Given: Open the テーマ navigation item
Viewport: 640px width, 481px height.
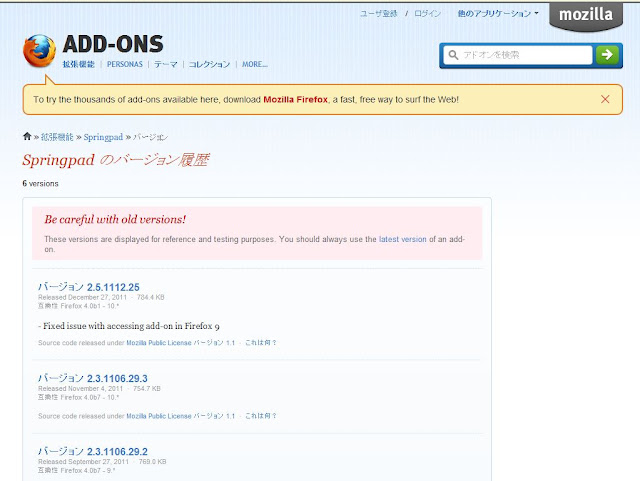Looking at the screenshot, I should coord(166,64).
